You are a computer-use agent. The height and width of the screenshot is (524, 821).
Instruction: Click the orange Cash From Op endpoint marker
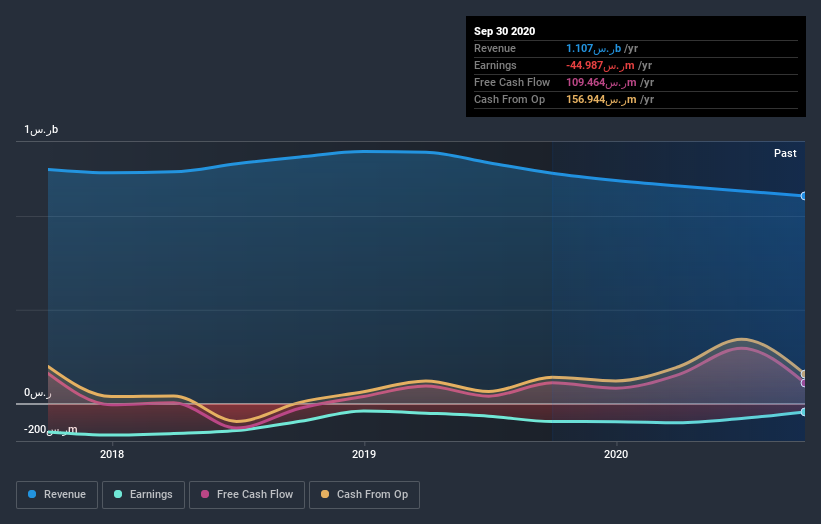(804, 374)
